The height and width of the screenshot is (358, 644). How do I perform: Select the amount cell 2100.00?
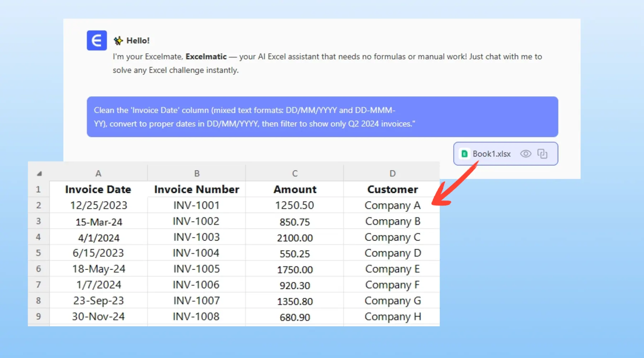point(294,238)
